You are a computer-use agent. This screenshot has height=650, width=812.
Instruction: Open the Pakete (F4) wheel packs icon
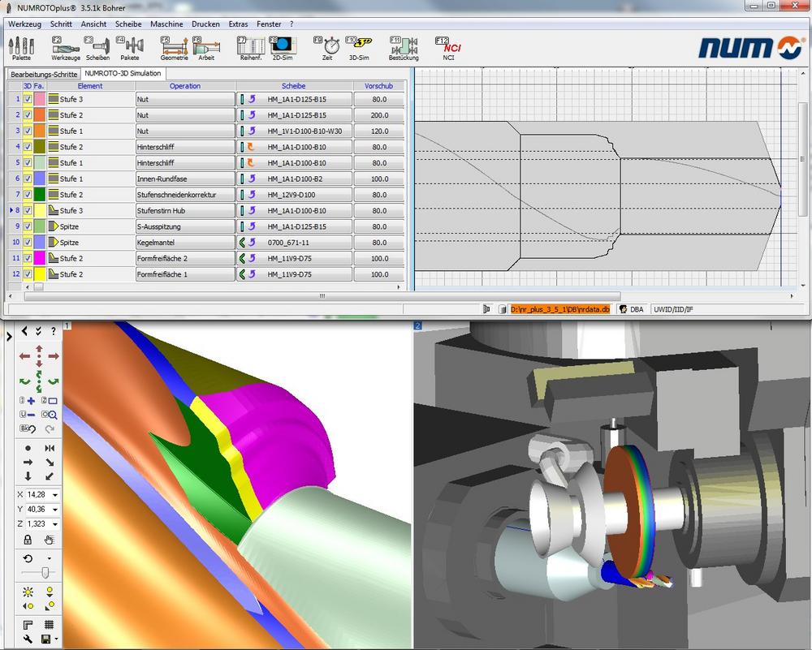129,48
